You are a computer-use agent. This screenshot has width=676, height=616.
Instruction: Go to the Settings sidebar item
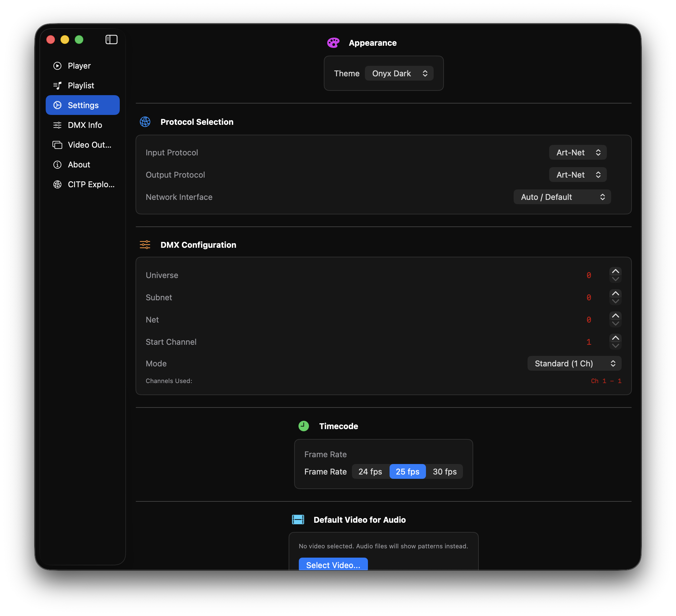coord(83,105)
